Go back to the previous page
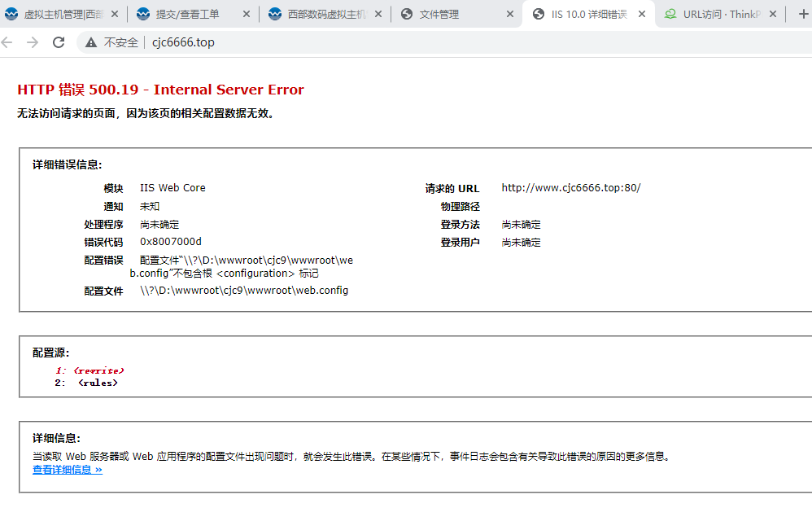Viewport: 812px width, 530px height. (x=7, y=42)
